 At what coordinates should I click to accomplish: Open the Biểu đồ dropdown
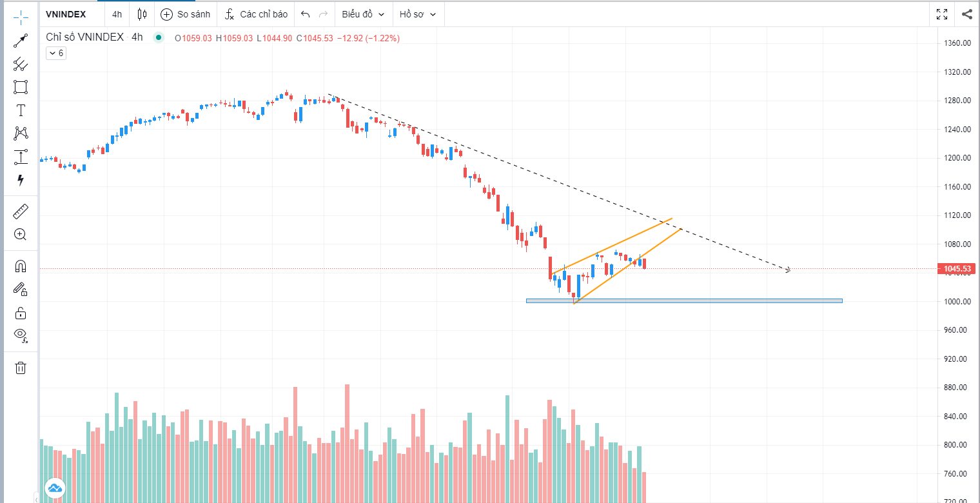(x=363, y=14)
